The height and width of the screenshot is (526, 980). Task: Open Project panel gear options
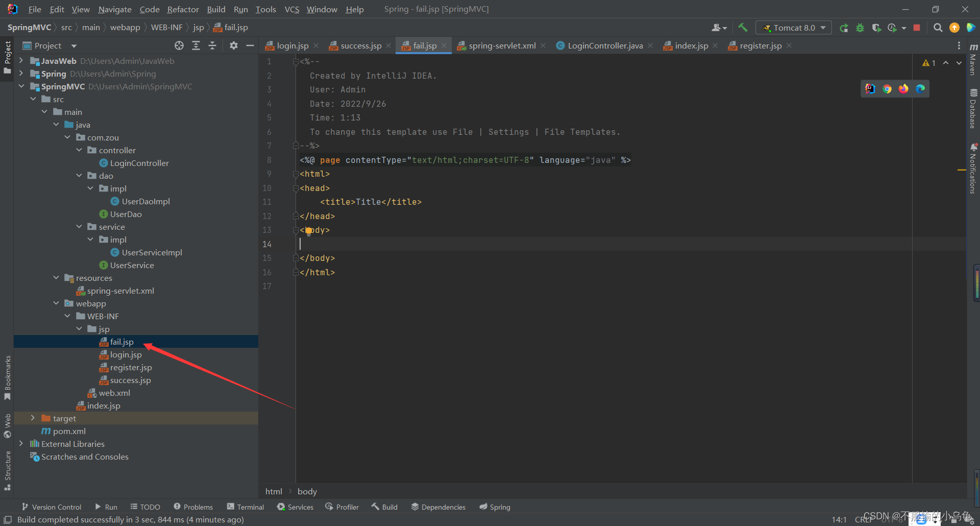pos(234,45)
